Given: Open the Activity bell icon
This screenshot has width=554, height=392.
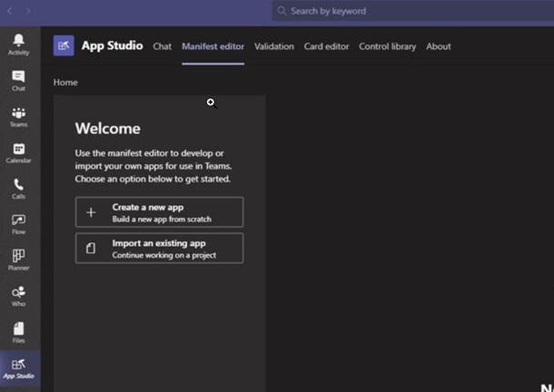Looking at the screenshot, I should (19, 44).
